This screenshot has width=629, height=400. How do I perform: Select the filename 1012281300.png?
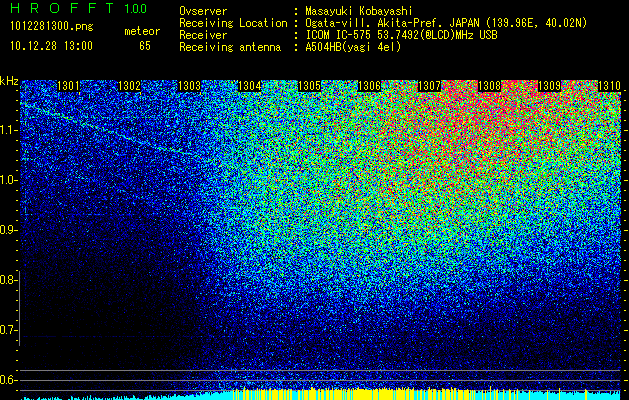click(52, 26)
